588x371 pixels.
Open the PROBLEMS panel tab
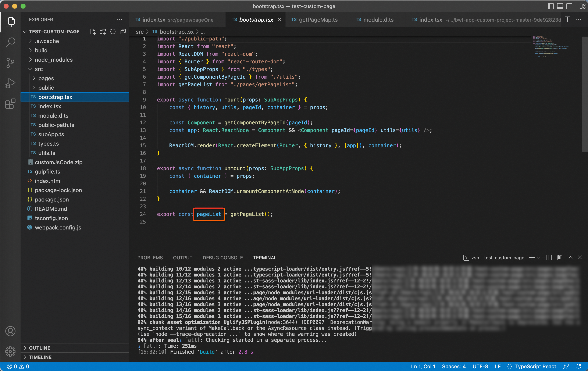[150, 257]
